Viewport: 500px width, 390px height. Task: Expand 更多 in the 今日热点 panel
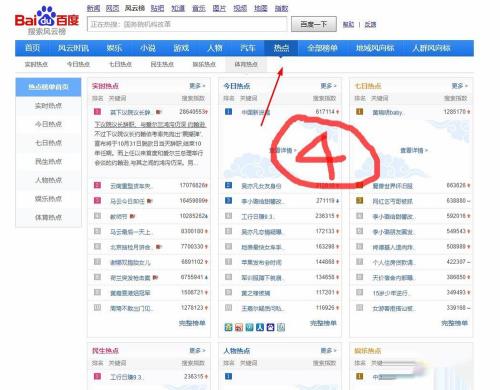(328, 86)
